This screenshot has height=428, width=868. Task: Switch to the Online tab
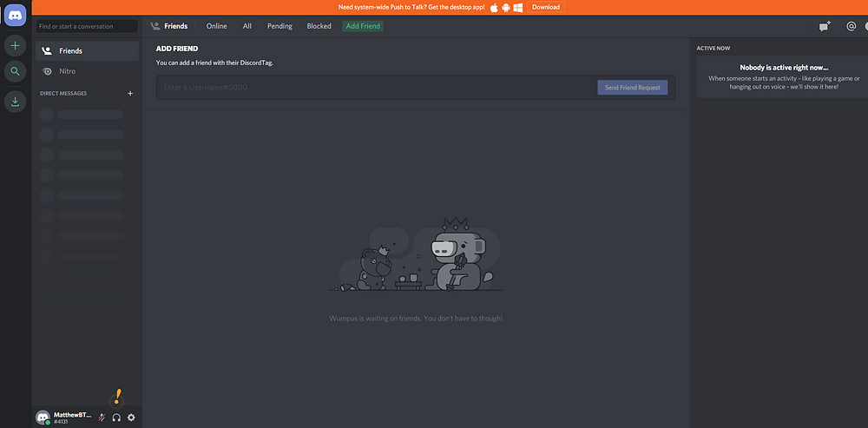[x=216, y=26]
